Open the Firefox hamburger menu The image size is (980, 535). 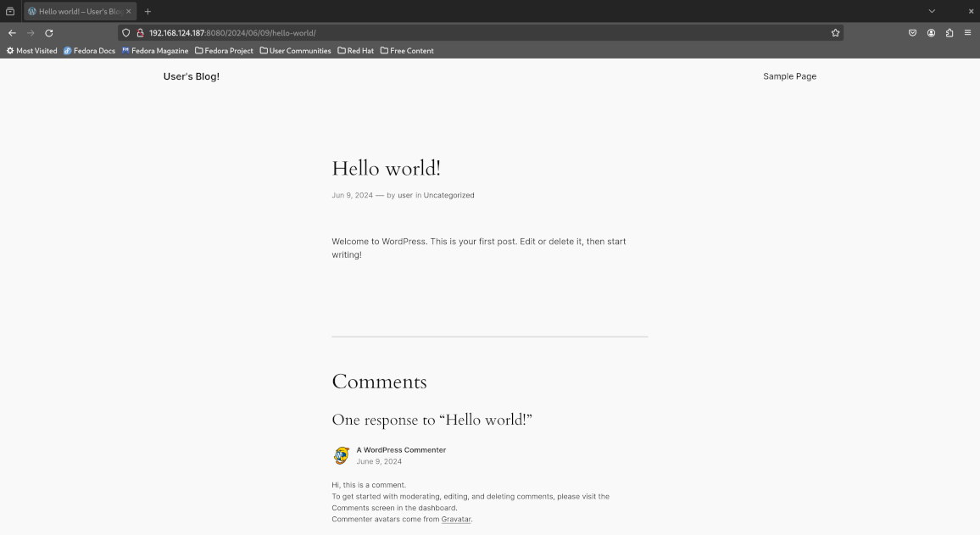(967, 33)
